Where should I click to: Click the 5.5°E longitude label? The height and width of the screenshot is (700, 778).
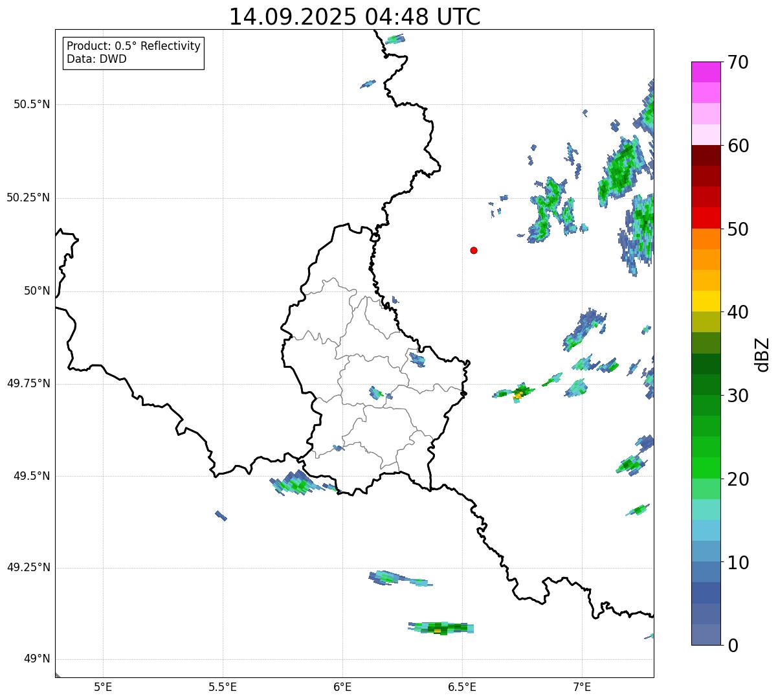[x=223, y=686]
